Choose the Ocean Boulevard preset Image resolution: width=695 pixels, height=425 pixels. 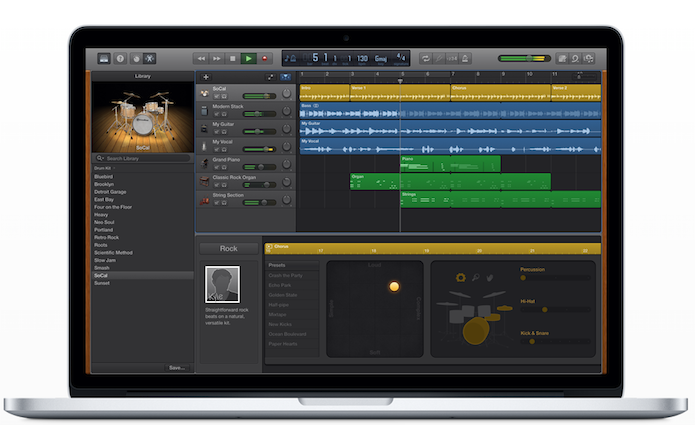pyautogui.click(x=287, y=334)
